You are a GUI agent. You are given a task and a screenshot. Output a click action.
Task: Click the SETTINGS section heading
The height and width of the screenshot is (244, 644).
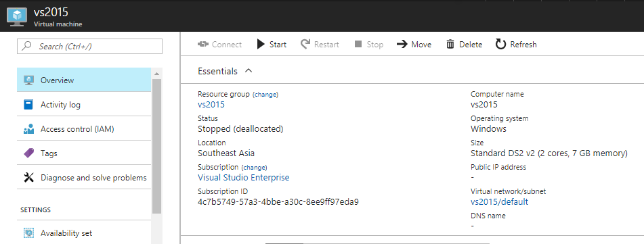[x=36, y=210]
